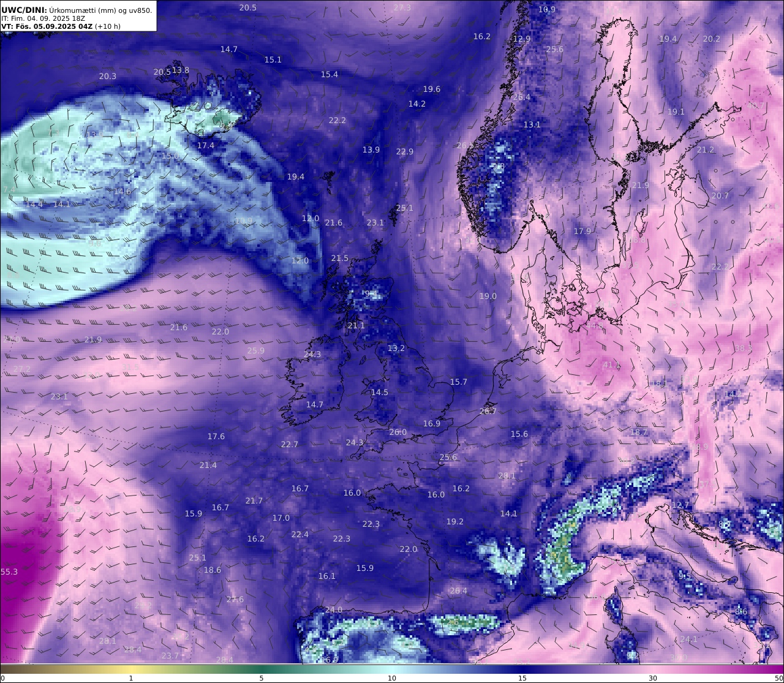
Task: Click the map value '14.5' over Wales
Action: [x=380, y=393]
